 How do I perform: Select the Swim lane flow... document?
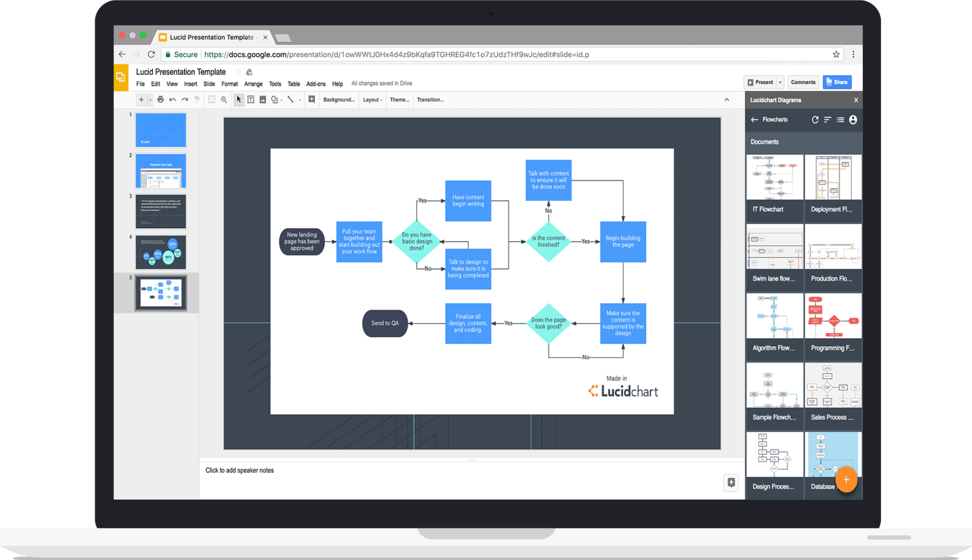775,257
